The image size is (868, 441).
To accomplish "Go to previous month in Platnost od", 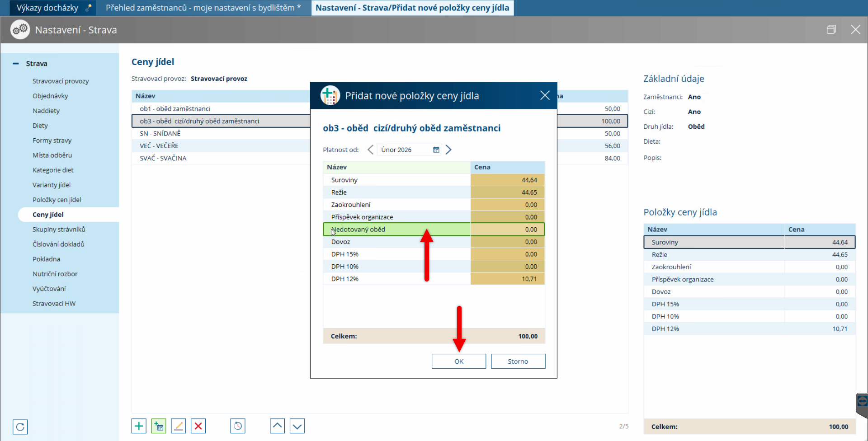I will coord(370,150).
